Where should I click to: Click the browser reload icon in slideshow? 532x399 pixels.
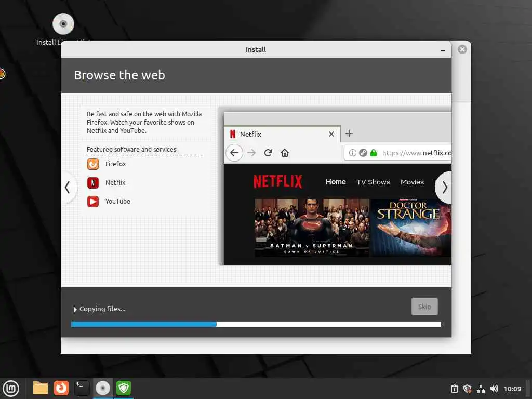click(x=268, y=153)
